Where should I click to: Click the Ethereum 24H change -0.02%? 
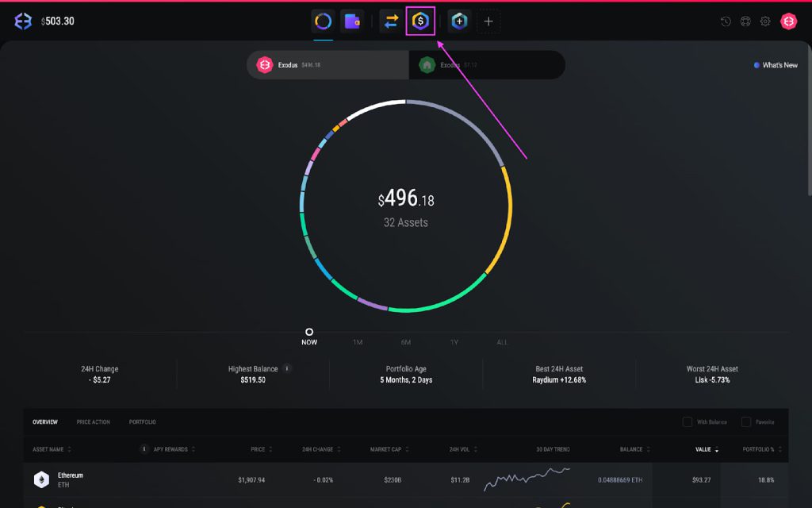click(x=324, y=480)
